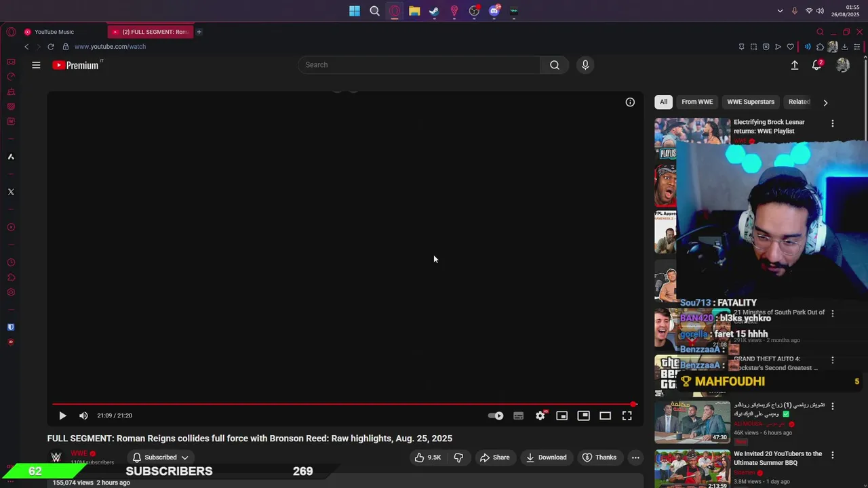This screenshot has width=868, height=488.
Task: Open browser extensions puzzle icon
Action: pos(820,47)
